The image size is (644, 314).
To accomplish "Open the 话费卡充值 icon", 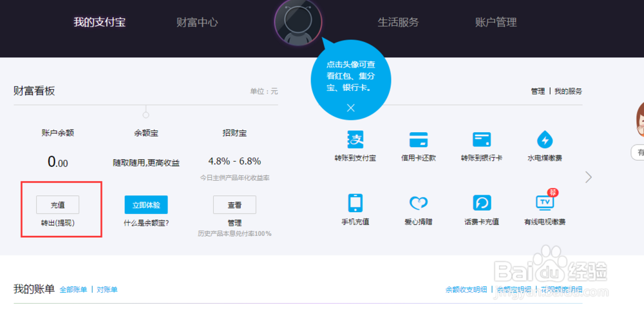I will point(482,202).
